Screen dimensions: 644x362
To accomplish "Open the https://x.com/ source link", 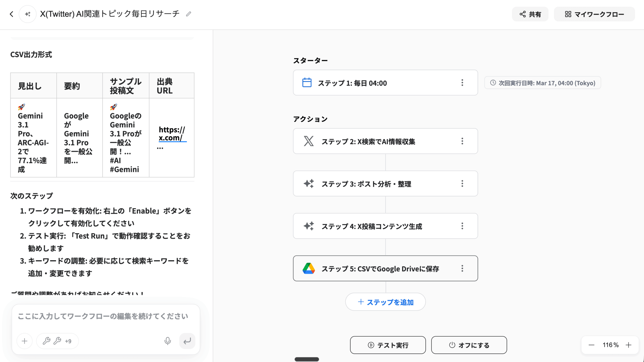I will [172, 134].
